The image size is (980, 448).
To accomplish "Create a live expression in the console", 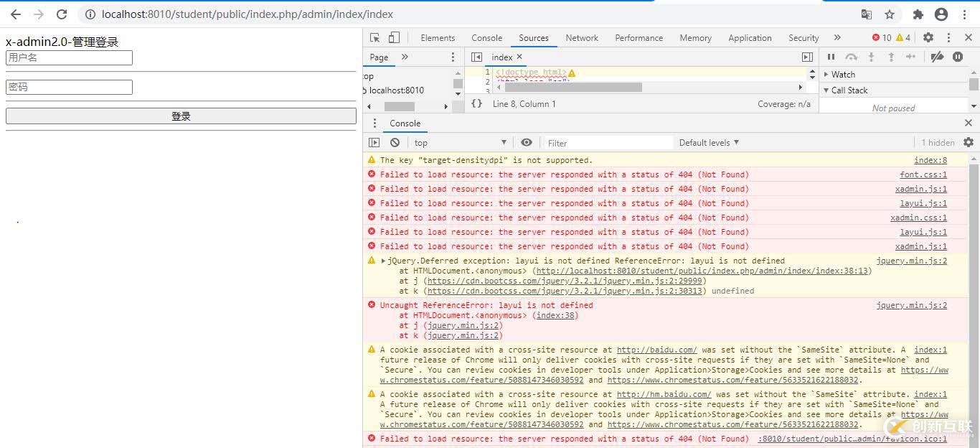I will point(527,143).
